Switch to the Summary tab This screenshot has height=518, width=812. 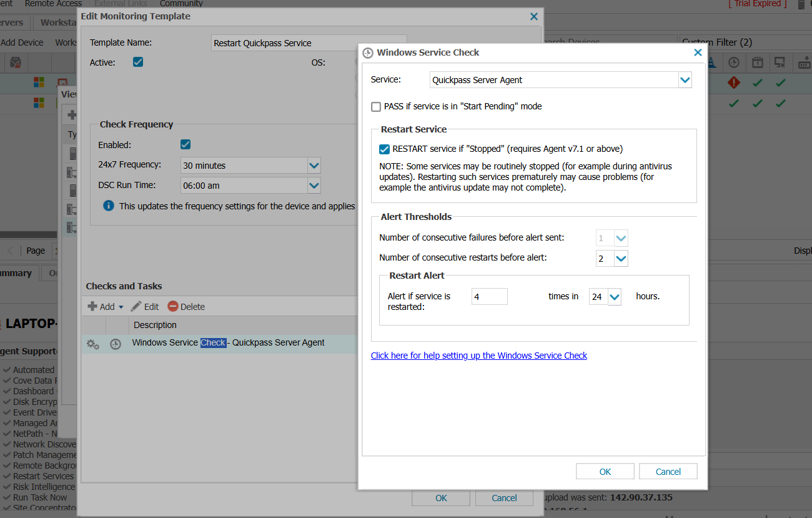(16, 273)
